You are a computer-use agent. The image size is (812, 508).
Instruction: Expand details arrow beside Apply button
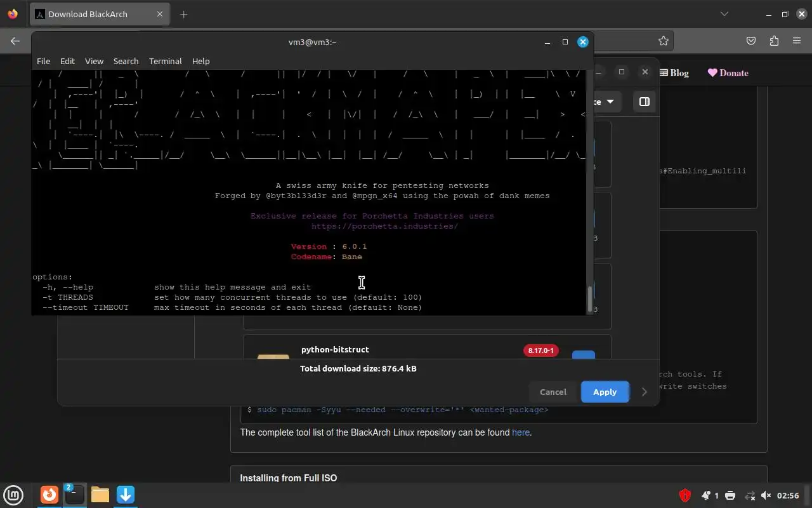coord(645,392)
